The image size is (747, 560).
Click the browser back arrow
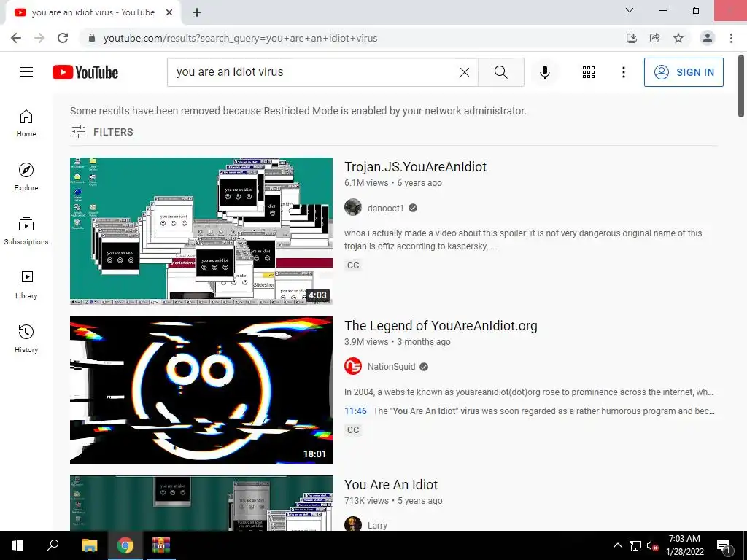[16, 38]
